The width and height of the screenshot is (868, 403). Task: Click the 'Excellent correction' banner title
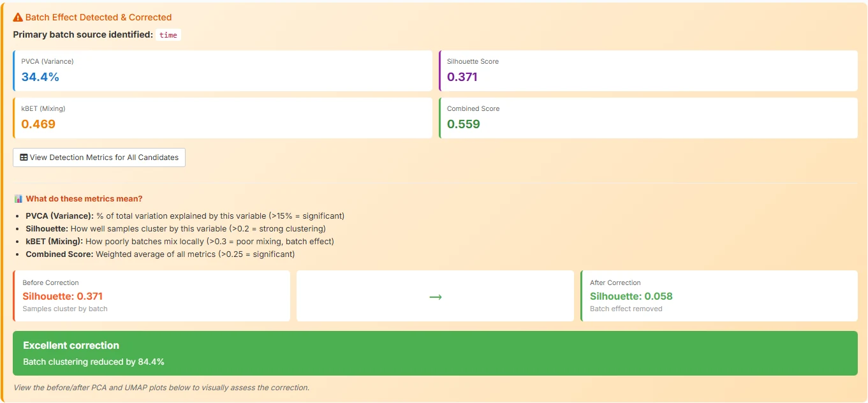point(71,346)
